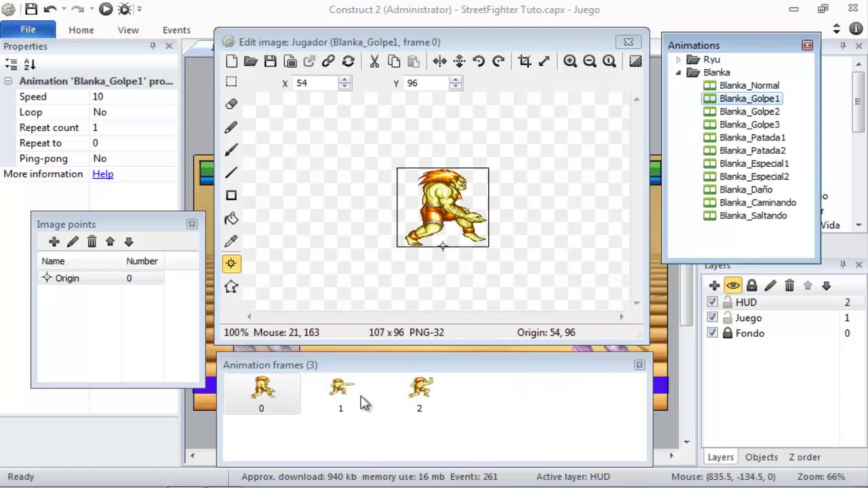Select the collision polygon tool
This screenshot has width=868, height=488.
tap(231, 287)
